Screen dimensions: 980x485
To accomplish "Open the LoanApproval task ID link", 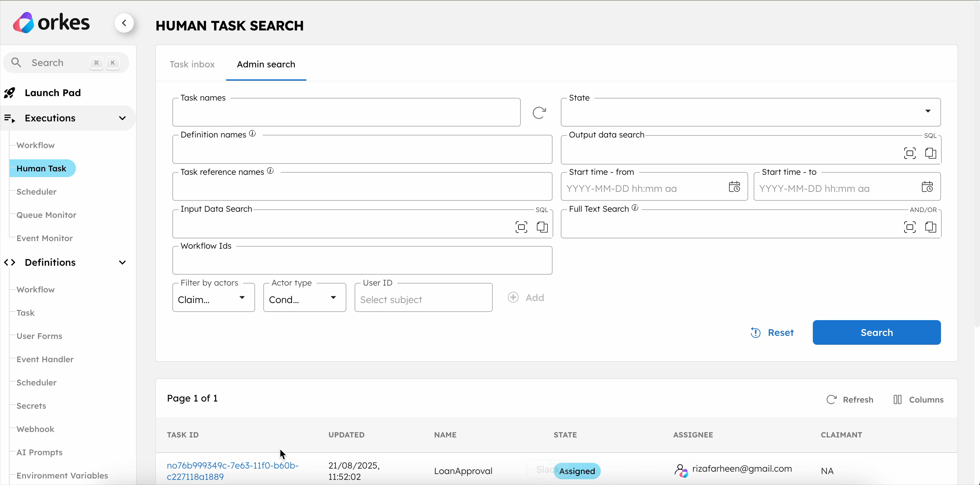I will tap(233, 471).
